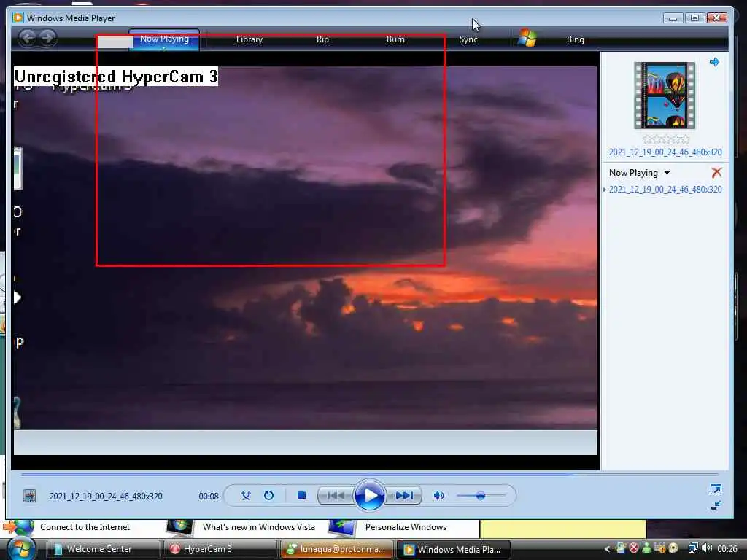Viewport: 747px width, 560px height.
Task: Click the network connection tray icon
Action: point(693,548)
